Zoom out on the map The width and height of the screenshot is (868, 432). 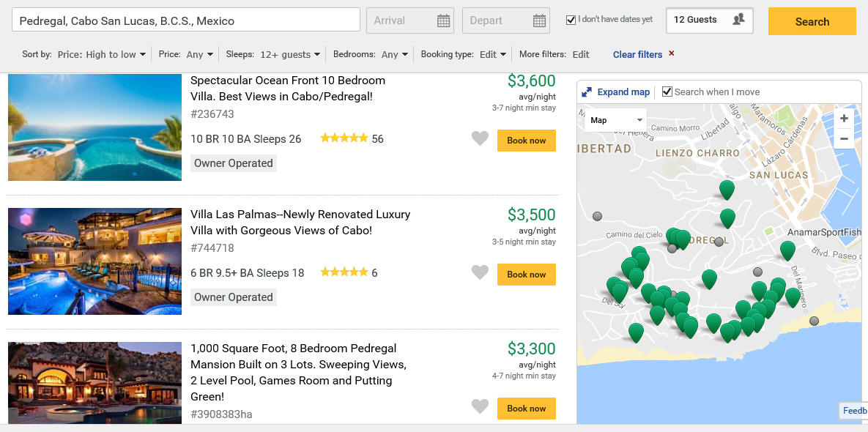(844, 138)
